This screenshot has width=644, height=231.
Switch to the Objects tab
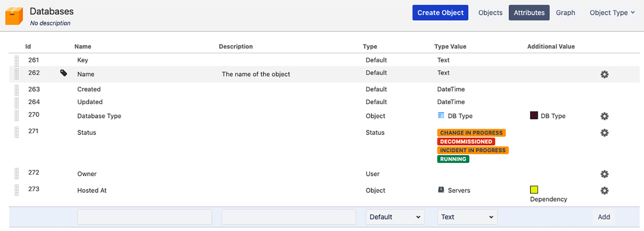point(490,13)
